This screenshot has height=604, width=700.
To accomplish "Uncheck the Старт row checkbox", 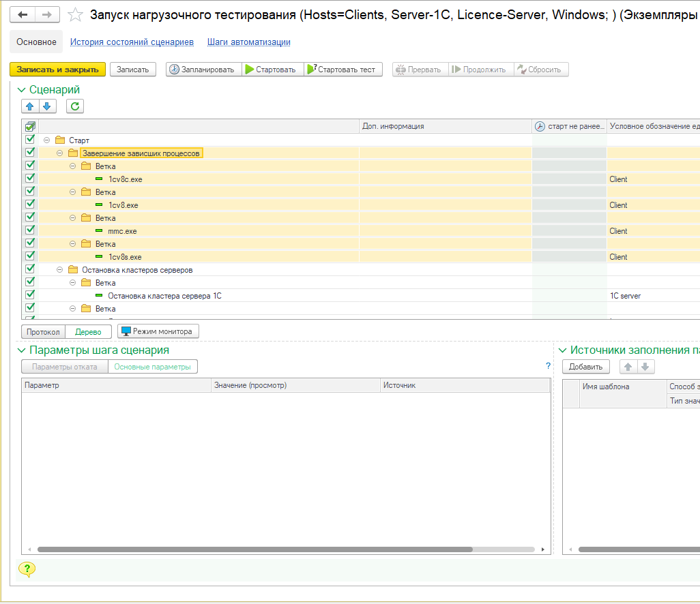I will [30, 139].
